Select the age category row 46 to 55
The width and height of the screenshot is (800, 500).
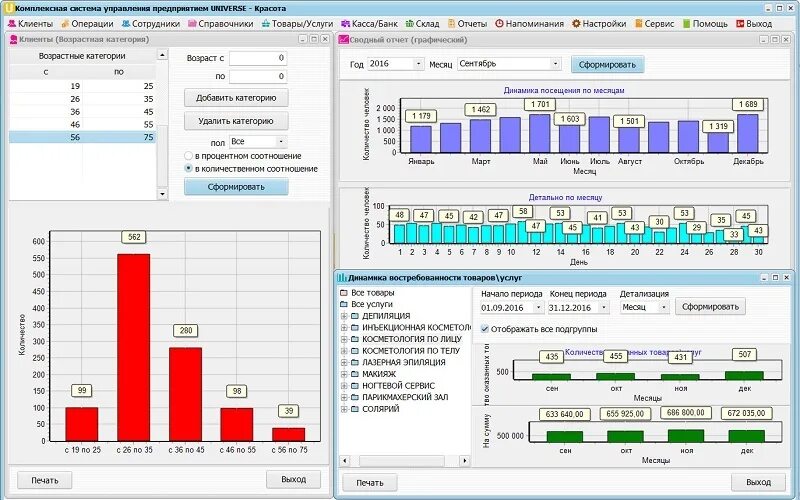[x=82, y=124]
